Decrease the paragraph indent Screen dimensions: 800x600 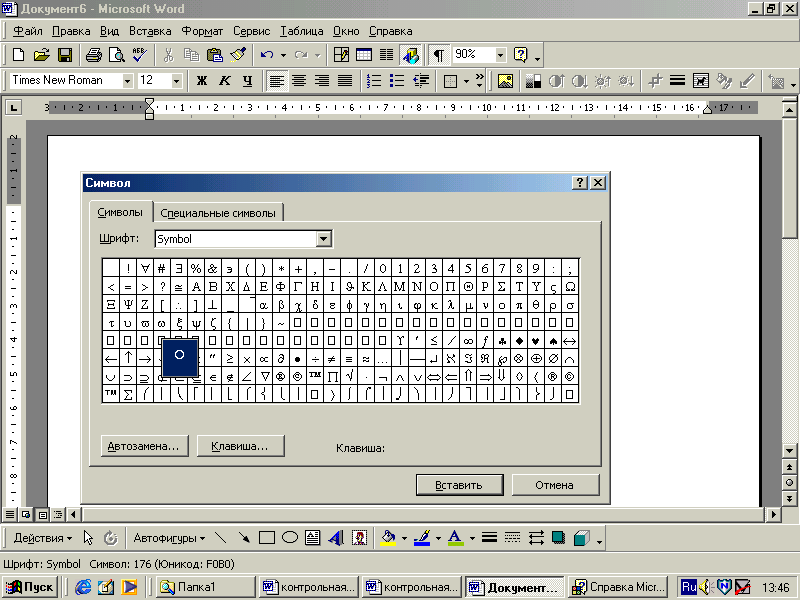point(420,81)
